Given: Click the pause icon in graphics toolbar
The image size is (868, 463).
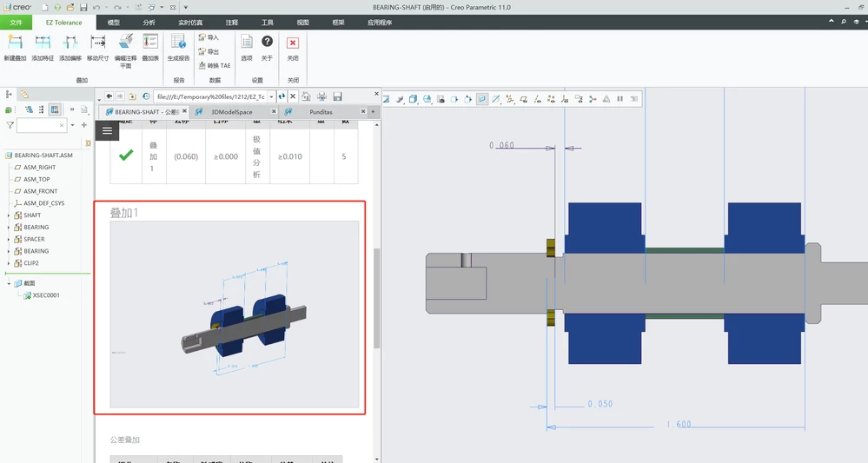Looking at the screenshot, I should tap(620, 99).
